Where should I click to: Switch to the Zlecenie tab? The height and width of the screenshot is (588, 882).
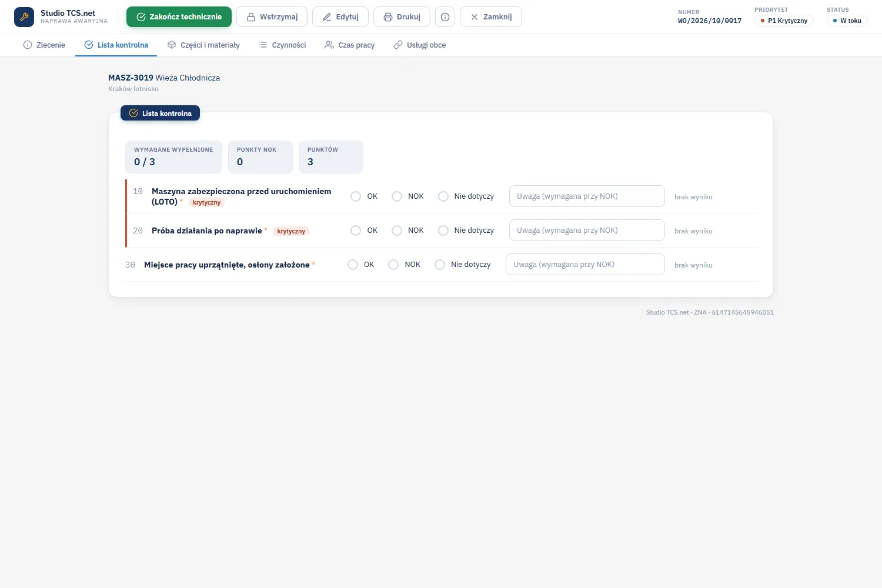(x=44, y=45)
